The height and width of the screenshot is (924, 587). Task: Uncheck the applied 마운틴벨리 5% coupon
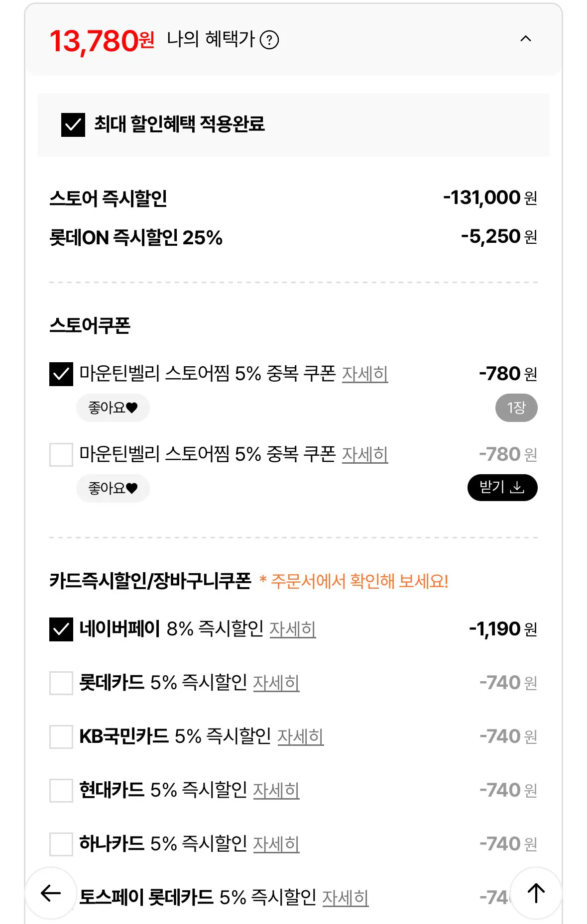click(61, 374)
